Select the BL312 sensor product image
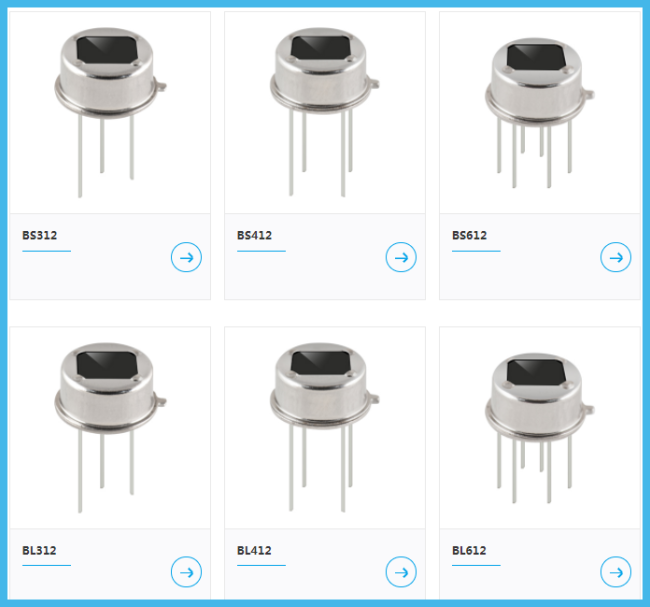Viewport: 650px width, 607px height. (110, 427)
